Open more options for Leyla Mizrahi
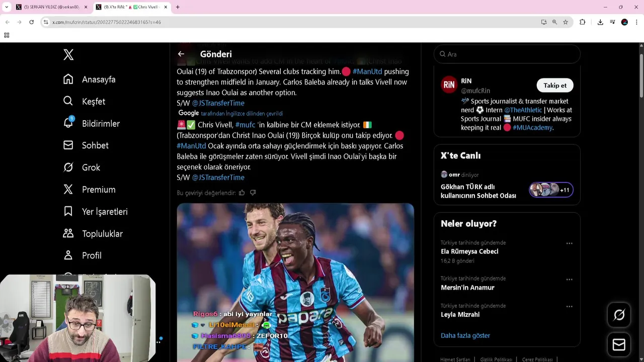Screen dimensions: 644x362 pyautogui.click(x=569, y=306)
